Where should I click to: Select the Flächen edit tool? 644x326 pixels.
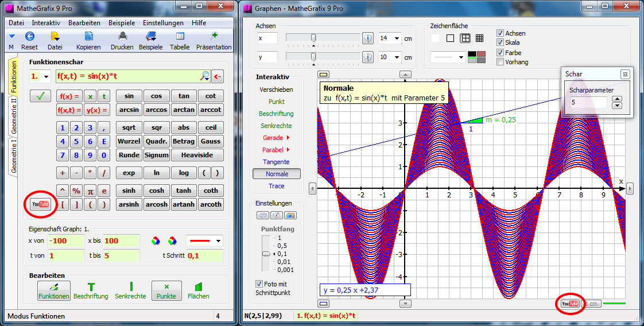pos(198,290)
